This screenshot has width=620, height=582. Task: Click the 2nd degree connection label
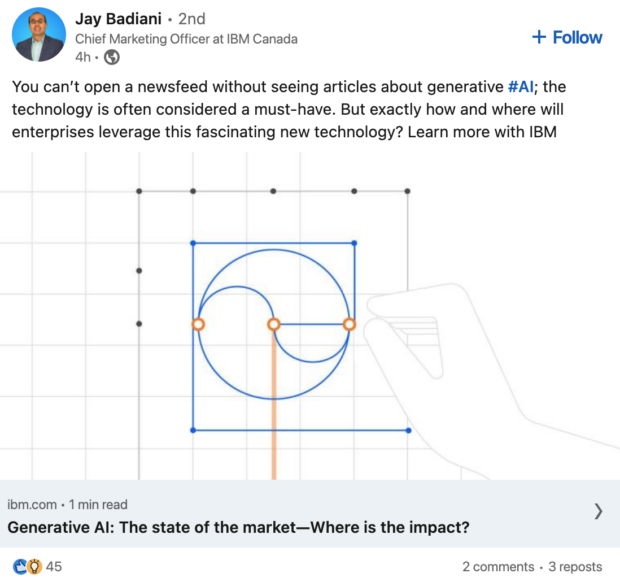[191, 18]
